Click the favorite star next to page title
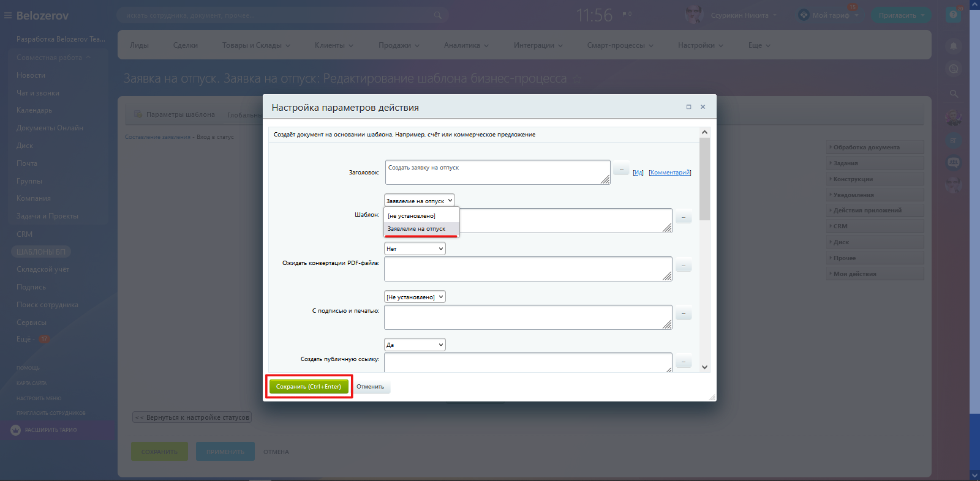980x481 pixels. (x=577, y=79)
